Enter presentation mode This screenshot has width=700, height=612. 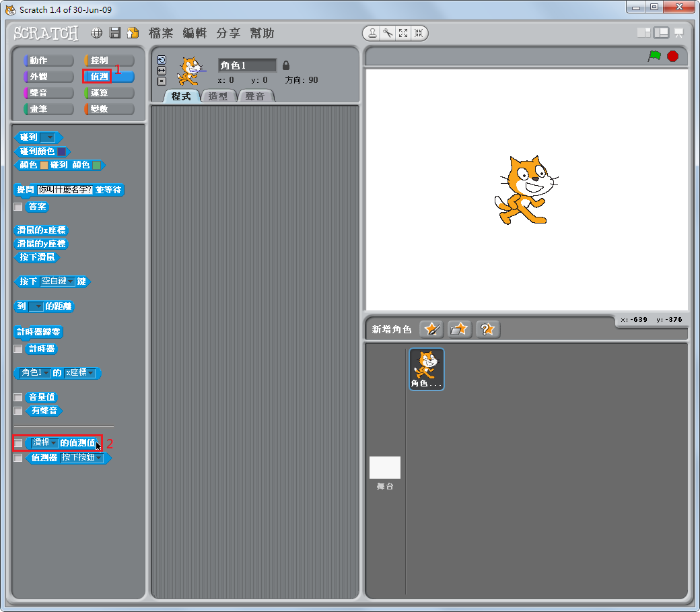(678, 32)
